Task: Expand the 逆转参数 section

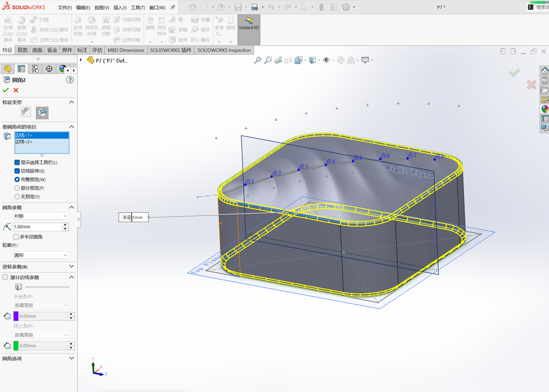Action: (x=71, y=267)
